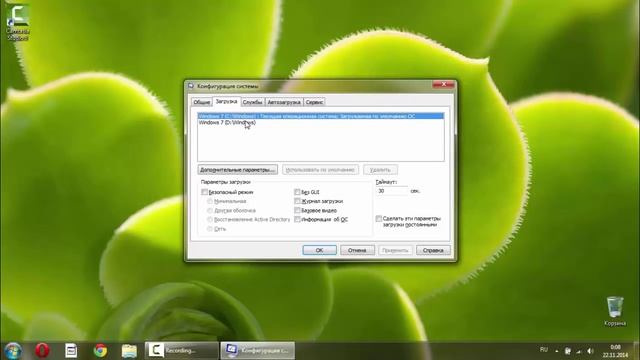Switch to the Общие tab
Image resolution: width=640 pixels, height=360 pixels.
click(202, 102)
